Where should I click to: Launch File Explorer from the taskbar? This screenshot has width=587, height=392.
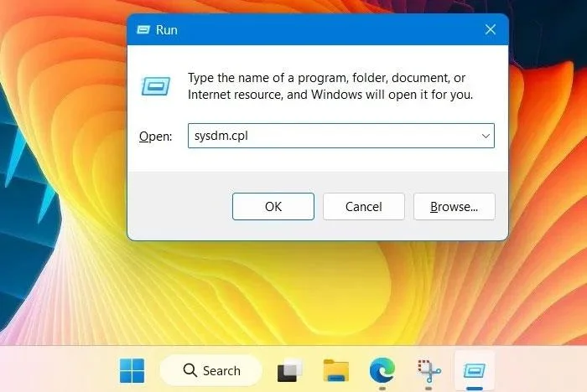coord(335,371)
